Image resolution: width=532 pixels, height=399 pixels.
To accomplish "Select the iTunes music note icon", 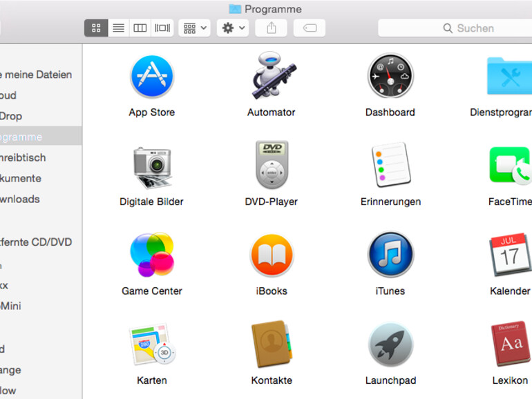I will tap(390, 254).
